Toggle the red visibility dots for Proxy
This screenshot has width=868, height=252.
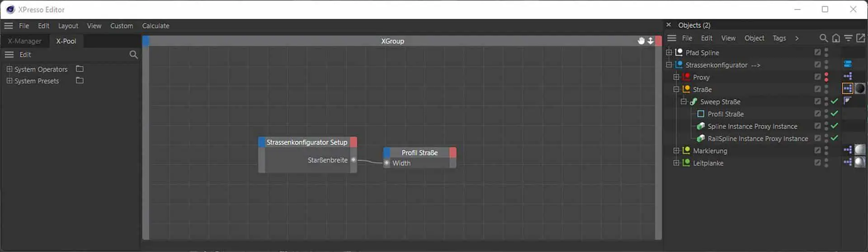826,77
